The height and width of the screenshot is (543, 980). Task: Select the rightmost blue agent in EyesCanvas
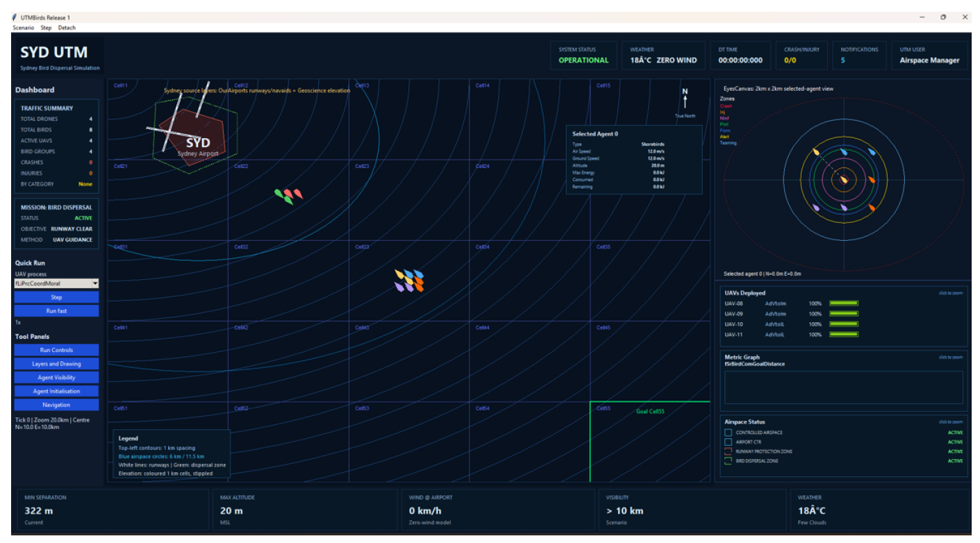(x=871, y=152)
